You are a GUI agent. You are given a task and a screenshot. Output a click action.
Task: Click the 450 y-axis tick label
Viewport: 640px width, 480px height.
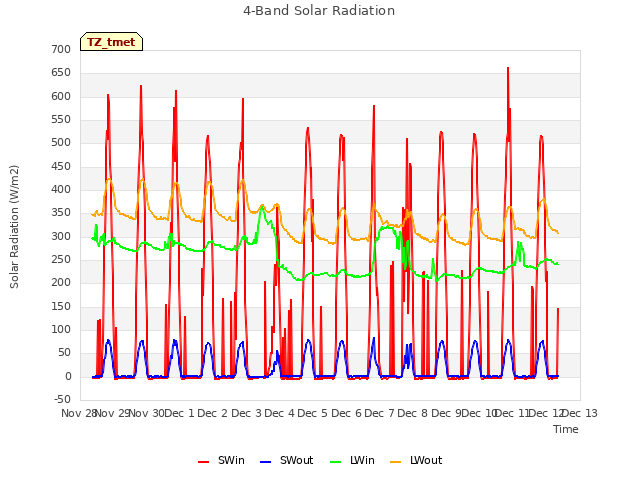61,167
